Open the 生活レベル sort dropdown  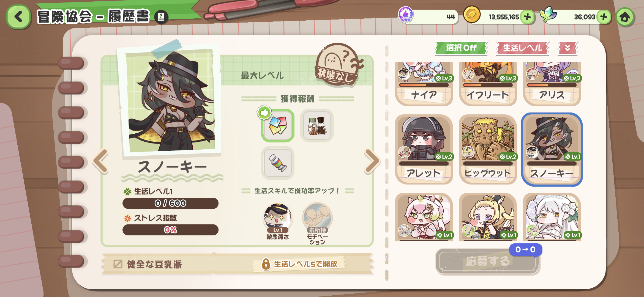(523, 48)
